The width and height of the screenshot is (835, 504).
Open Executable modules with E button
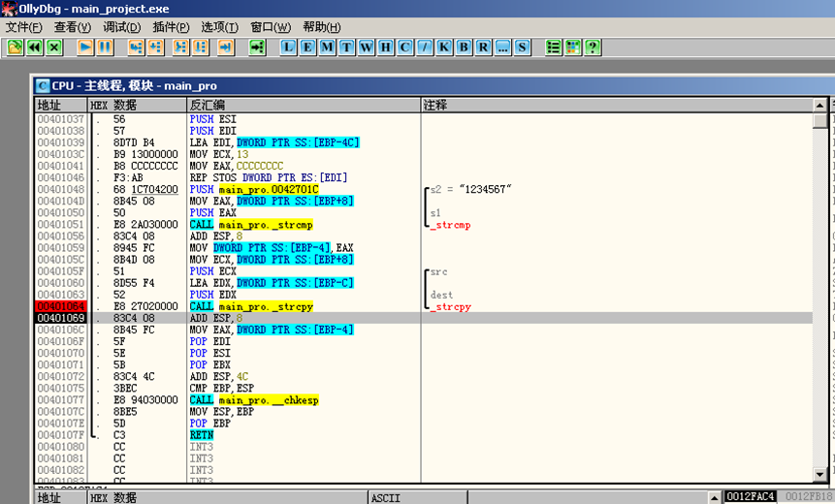pos(307,47)
